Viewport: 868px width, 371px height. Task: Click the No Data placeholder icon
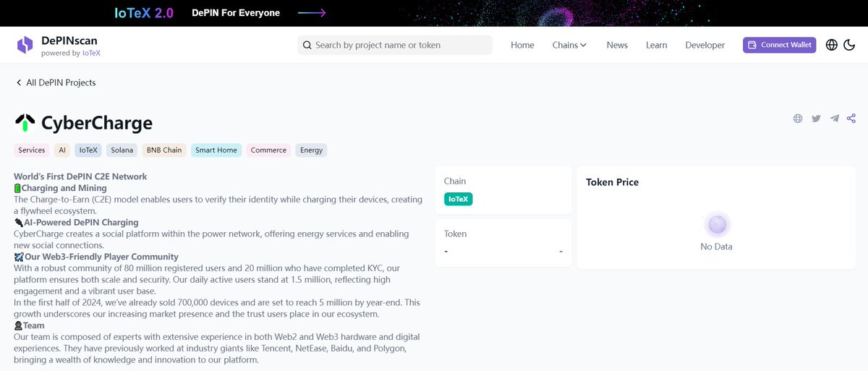point(717,226)
